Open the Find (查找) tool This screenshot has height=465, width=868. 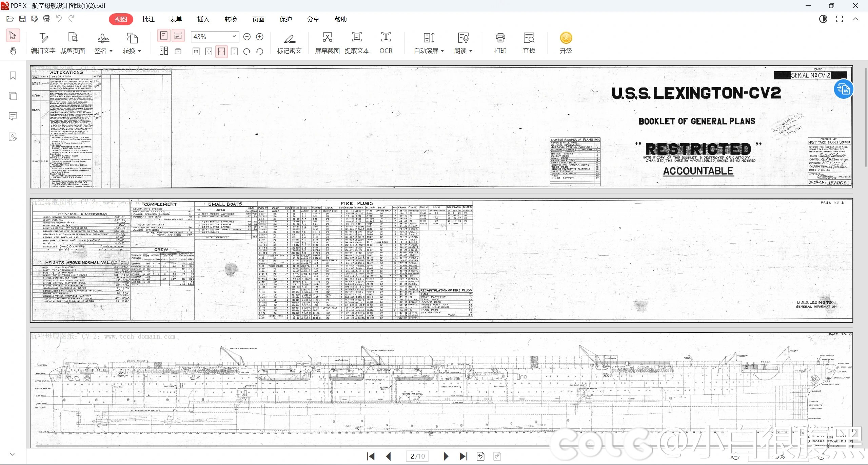pyautogui.click(x=529, y=43)
